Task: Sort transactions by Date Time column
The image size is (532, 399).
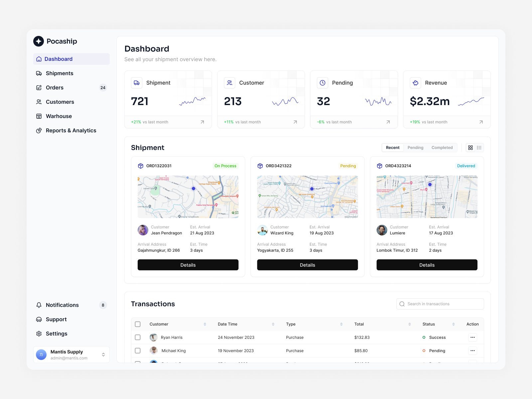Action: 273,324
